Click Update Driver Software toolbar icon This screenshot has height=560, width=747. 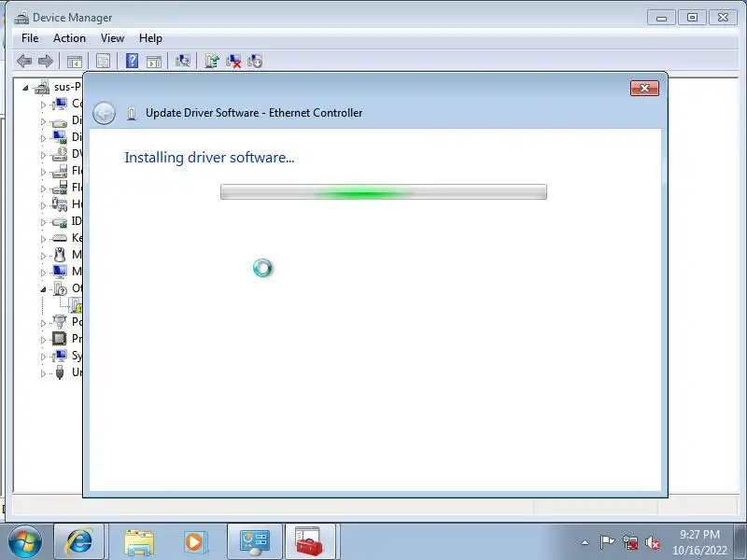[212, 61]
